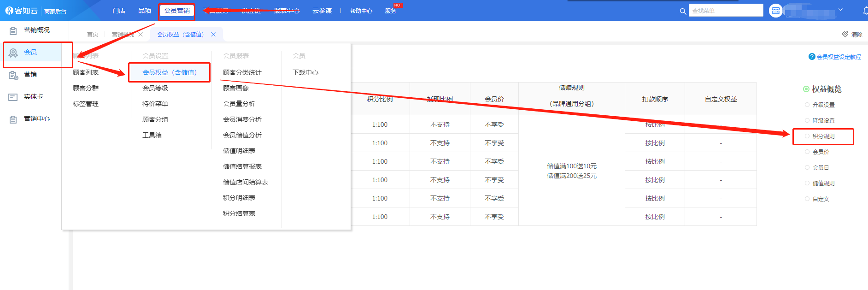Click the 营销中心 sidebar icon
The height and width of the screenshot is (290, 868).
[13, 119]
